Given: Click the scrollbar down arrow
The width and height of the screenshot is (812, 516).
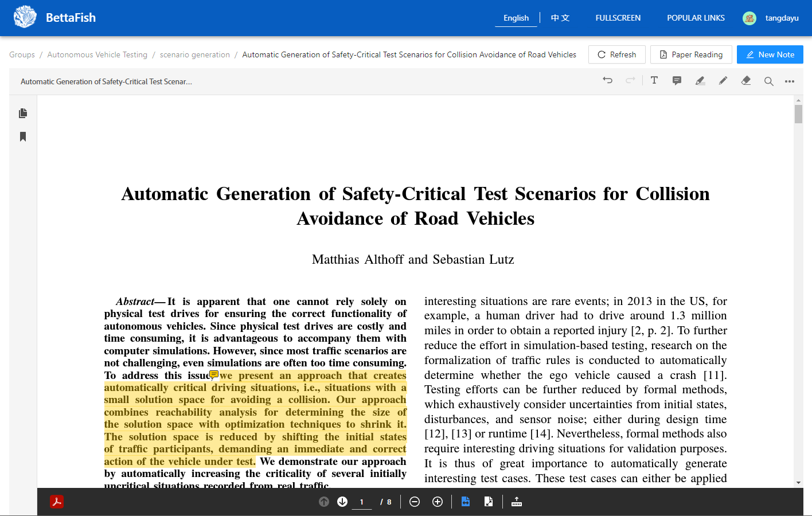Looking at the screenshot, I should pyautogui.click(x=798, y=483).
